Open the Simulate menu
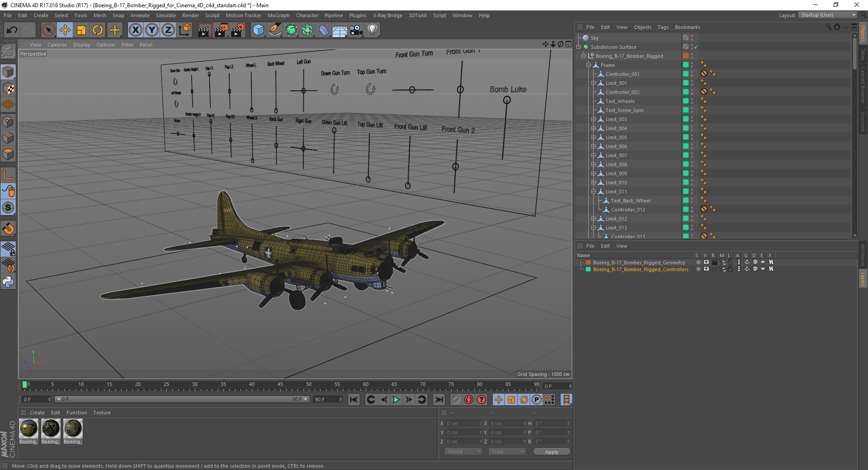The width and height of the screenshot is (868, 470). [165, 15]
